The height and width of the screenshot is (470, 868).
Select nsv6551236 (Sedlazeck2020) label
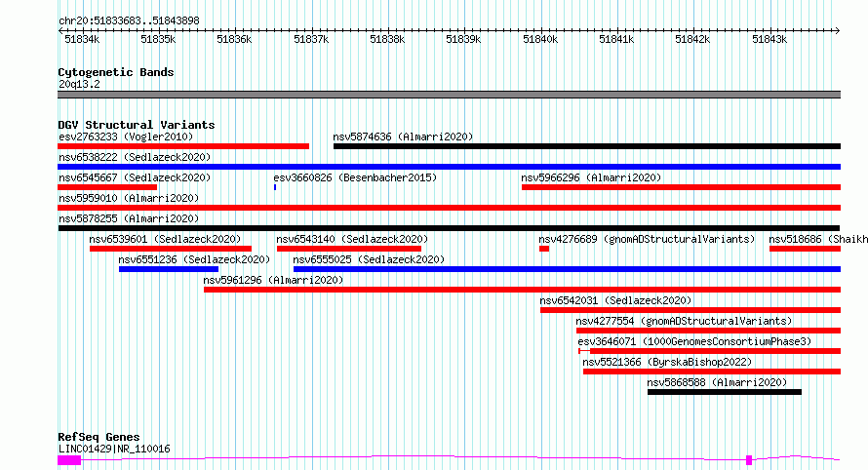(194, 259)
